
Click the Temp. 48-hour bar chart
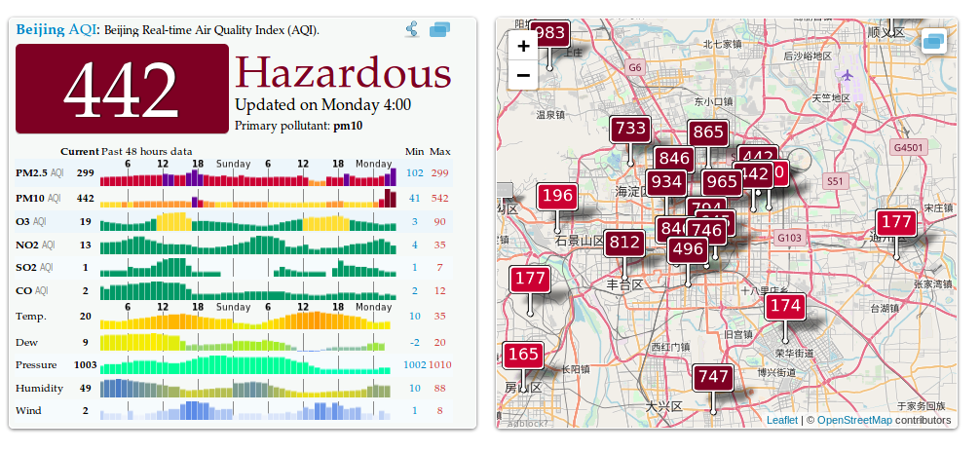(245, 320)
